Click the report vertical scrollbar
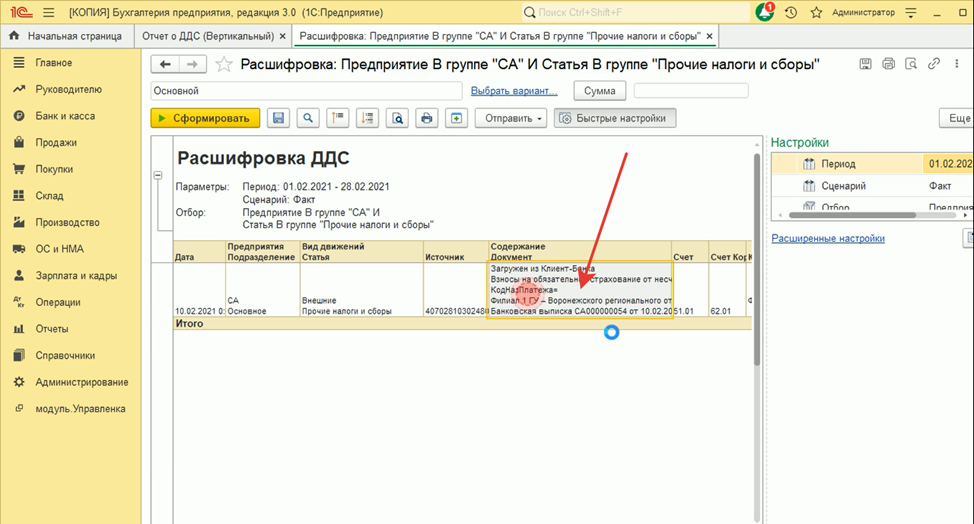Image resolution: width=974 pixels, height=524 pixels. (x=757, y=261)
